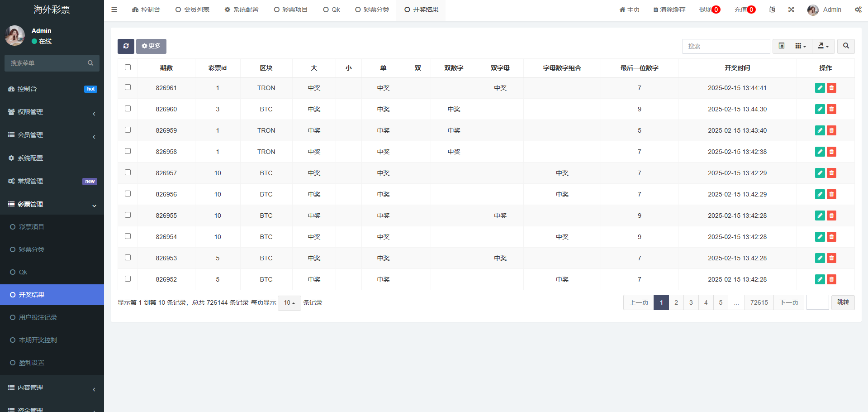
Task: Click the 清除缓存 link
Action: click(x=669, y=10)
